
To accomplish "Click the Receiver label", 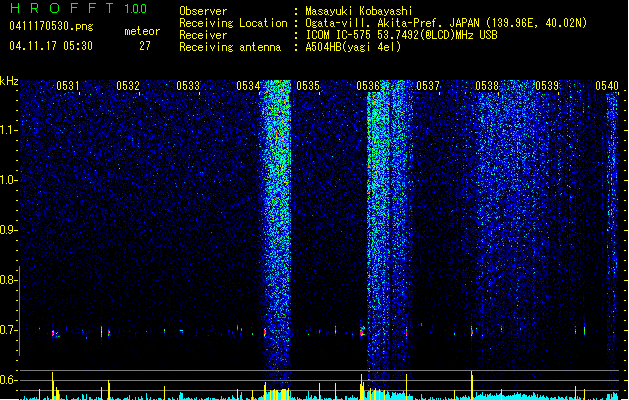I will tap(203, 35).
